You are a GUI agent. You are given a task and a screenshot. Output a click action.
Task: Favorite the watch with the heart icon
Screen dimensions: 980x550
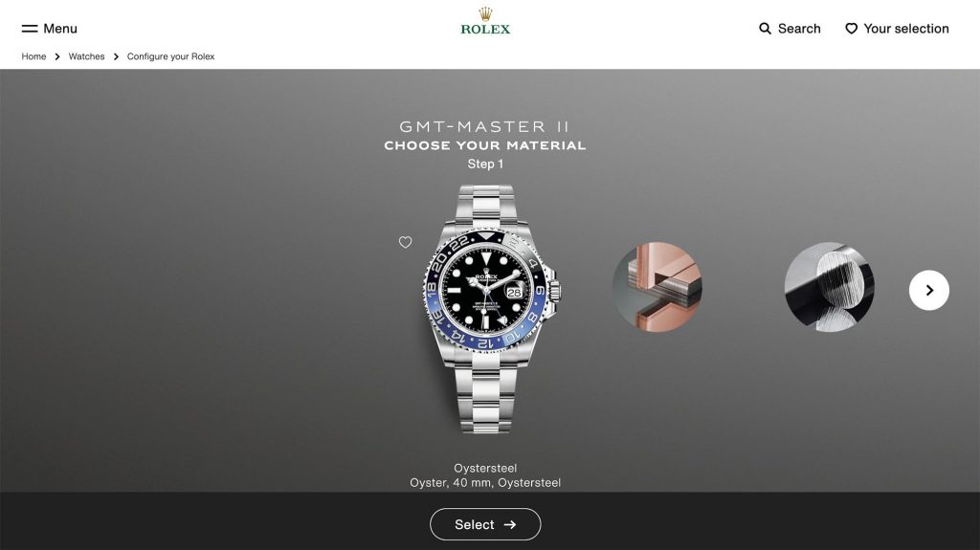click(x=406, y=242)
